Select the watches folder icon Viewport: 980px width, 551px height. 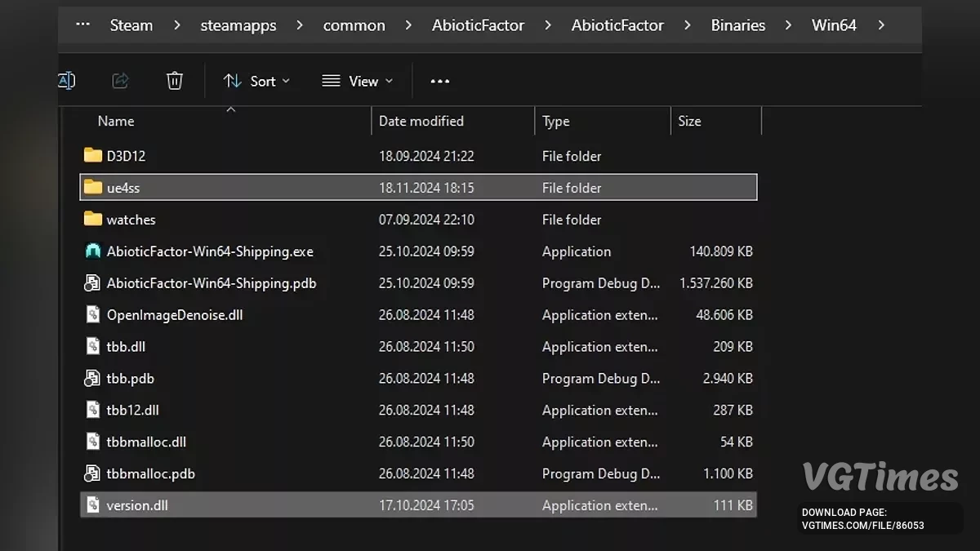[x=93, y=219]
